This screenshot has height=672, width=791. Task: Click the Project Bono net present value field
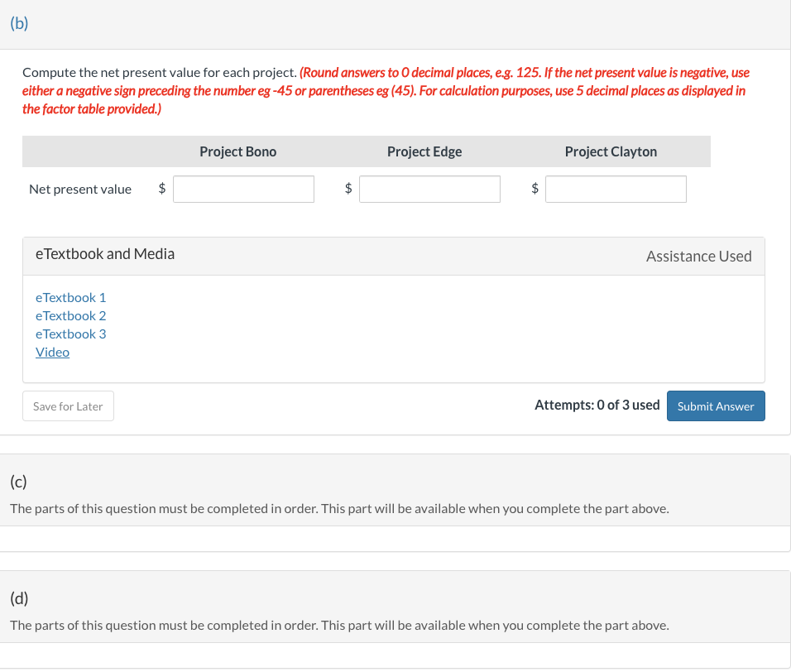(x=243, y=189)
